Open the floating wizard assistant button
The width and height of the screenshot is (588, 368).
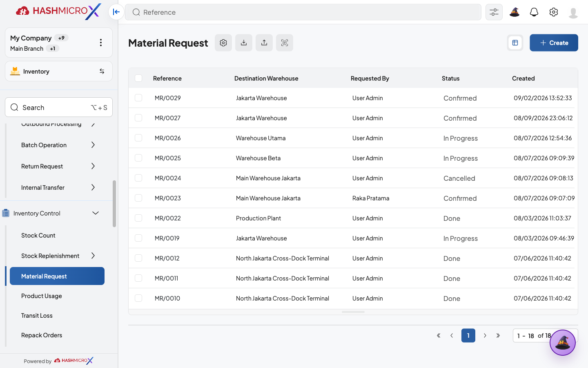(563, 342)
